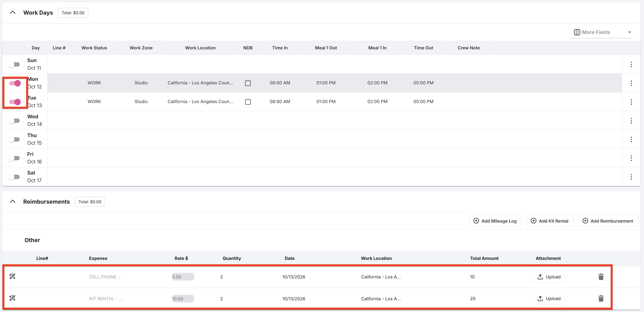Turn off the Tue Oct 13 work day toggle

pyautogui.click(x=15, y=102)
